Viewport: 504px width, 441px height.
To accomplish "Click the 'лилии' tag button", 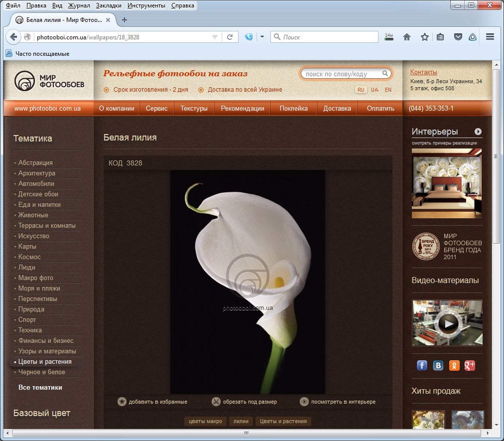I will pyautogui.click(x=241, y=421).
